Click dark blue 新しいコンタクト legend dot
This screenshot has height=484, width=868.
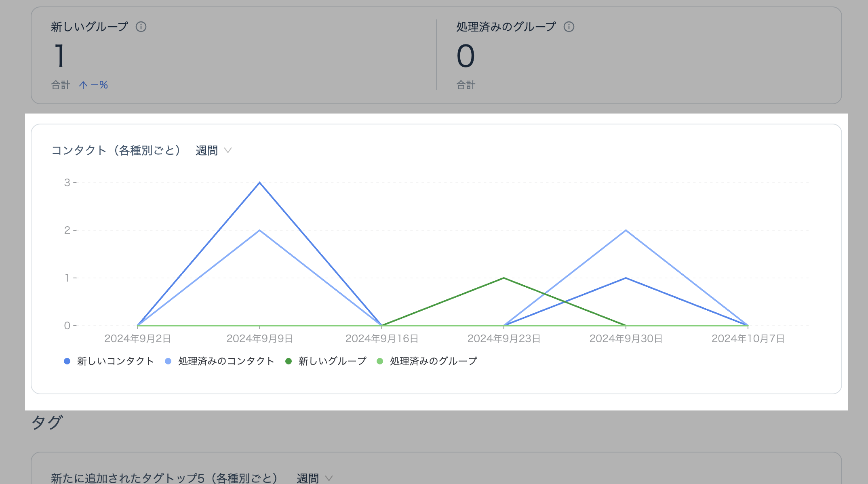pyautogui.click(x=67, y=361)
